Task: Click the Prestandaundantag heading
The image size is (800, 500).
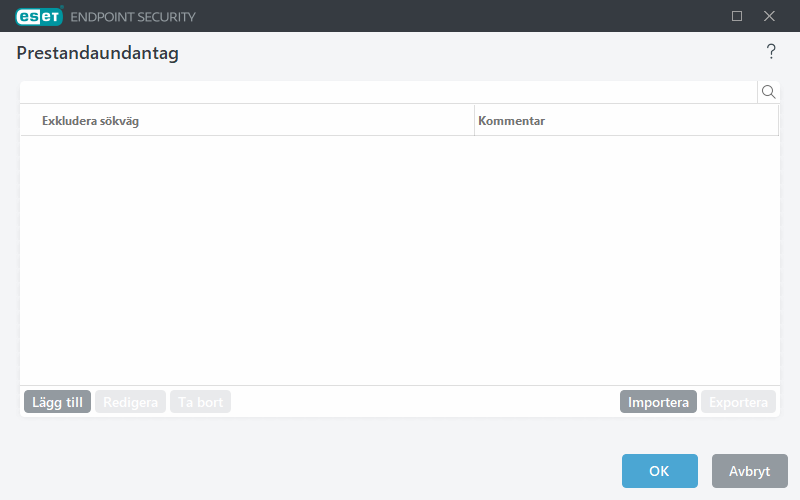Action: tap(98, 54)
